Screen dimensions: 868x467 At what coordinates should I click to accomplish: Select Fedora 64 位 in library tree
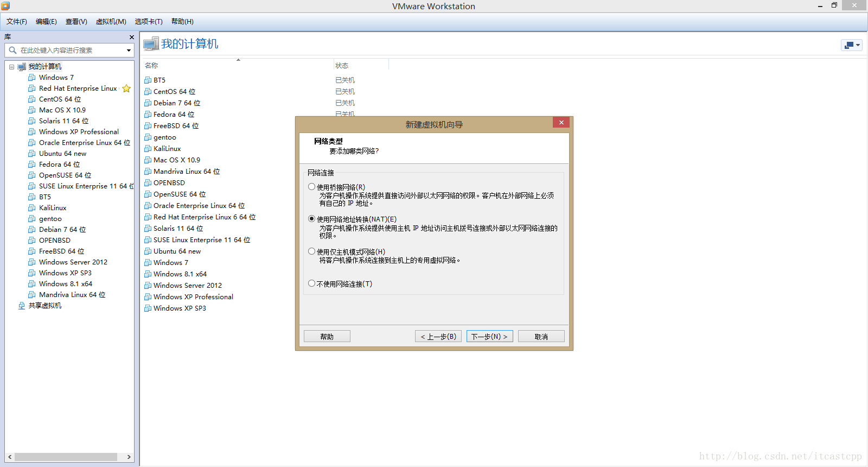[59, 165]
